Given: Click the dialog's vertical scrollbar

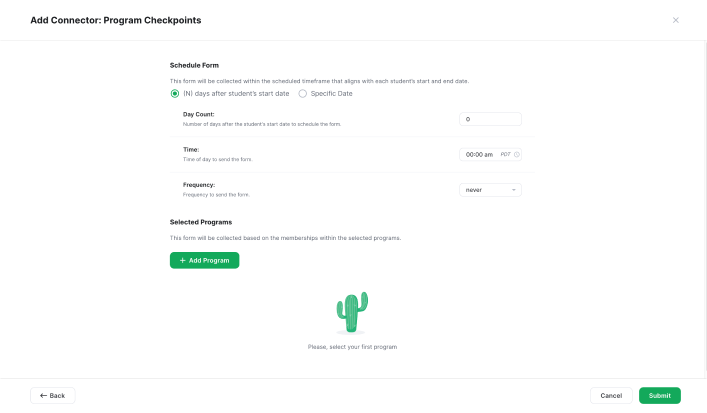Looking at the screenshot, I should (705, 207).
